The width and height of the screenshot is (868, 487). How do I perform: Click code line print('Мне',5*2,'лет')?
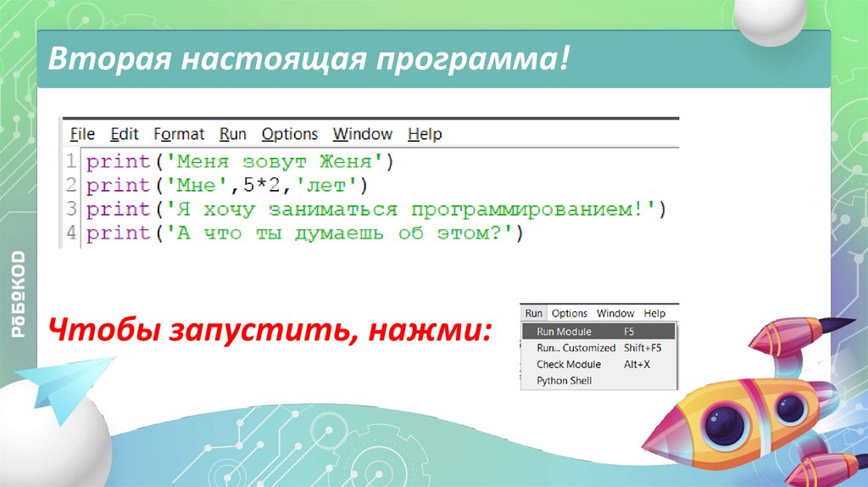click(x=227, y=186)
